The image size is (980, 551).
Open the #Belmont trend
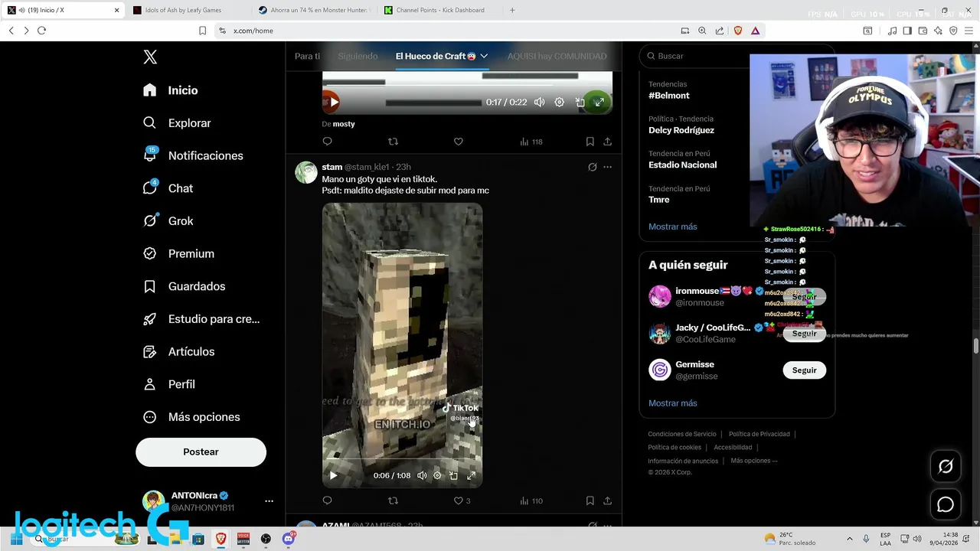pyautogui.click(x=669, y=96)
